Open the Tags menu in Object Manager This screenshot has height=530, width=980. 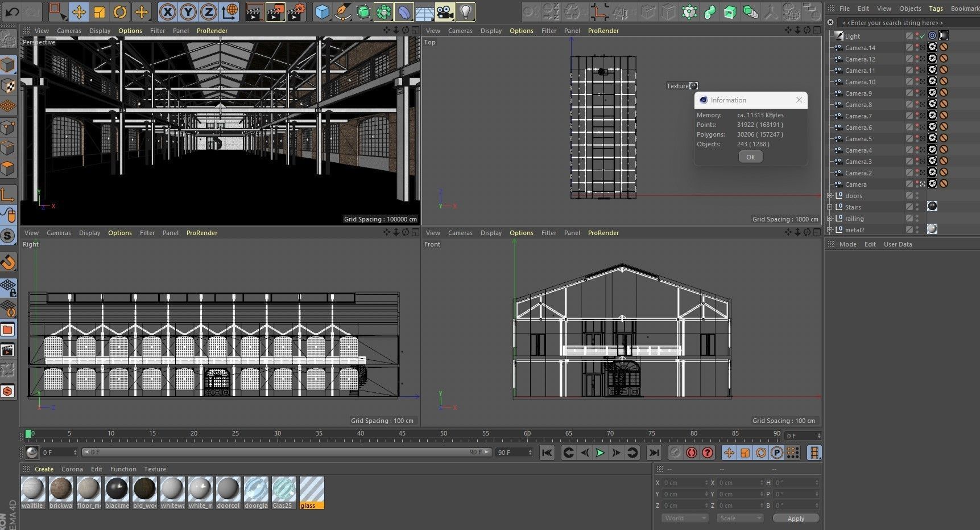point(936,9)
